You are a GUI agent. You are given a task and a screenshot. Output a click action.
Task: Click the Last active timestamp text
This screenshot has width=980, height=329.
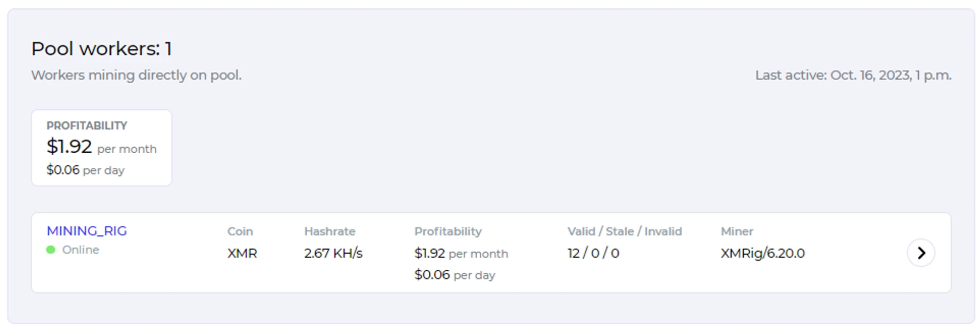(x=853, y=75)
